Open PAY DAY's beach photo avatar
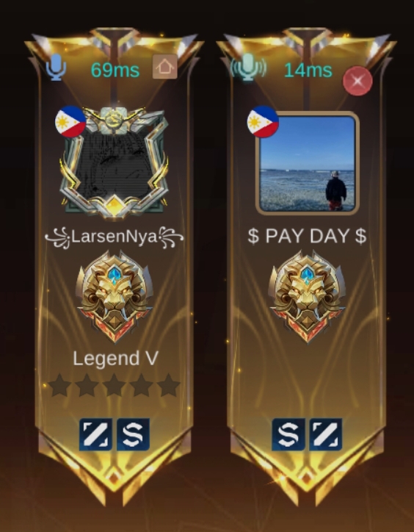Image resolution: width=414 pixels, height=532 pixels. [x=307, y=164]
